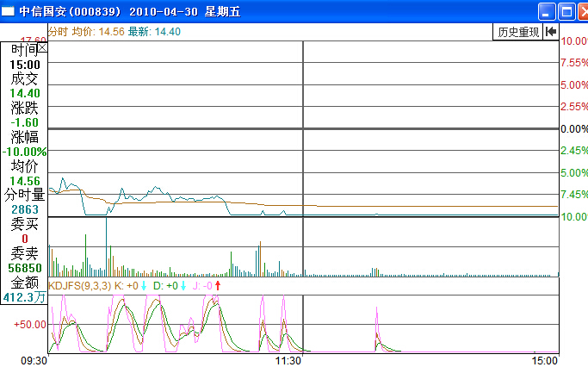The height and width of the screenshot is (367, 588).
Task: Click the 0.00% baseline on percent axis
Action: [573, 128]
